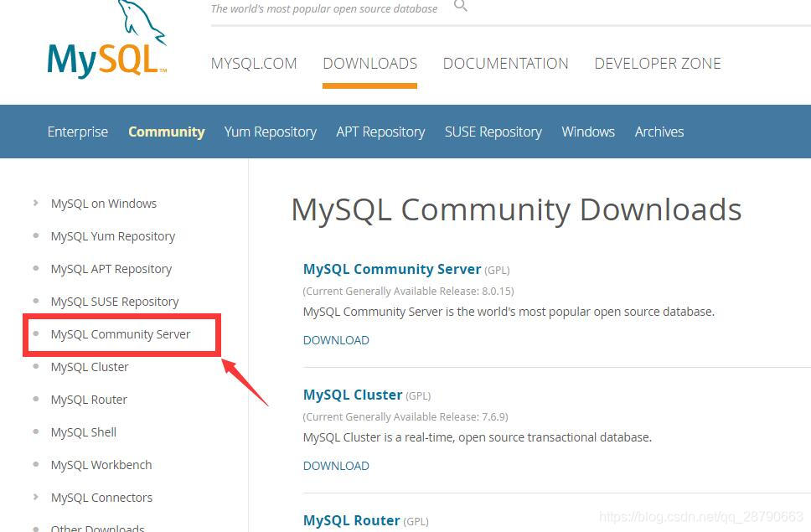Open the Enterprise submenu item
The height and width of the screenshot is (532, 811).
pos(78,132)
